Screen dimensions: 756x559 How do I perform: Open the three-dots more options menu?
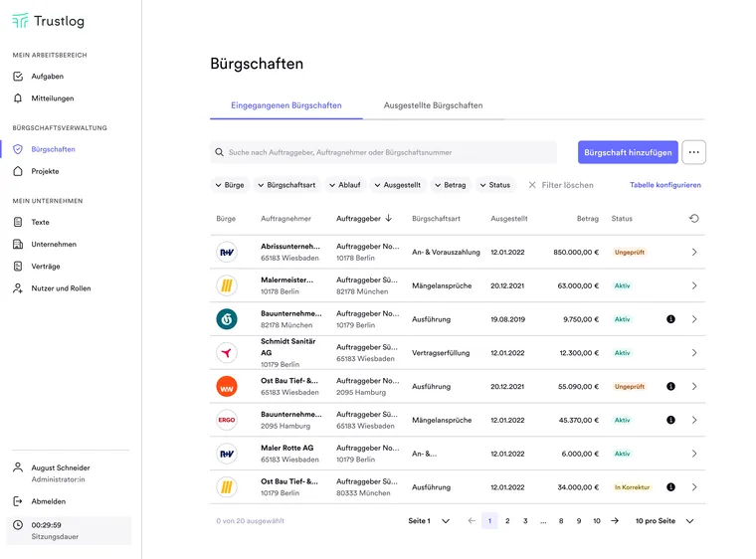pos(694,152)
